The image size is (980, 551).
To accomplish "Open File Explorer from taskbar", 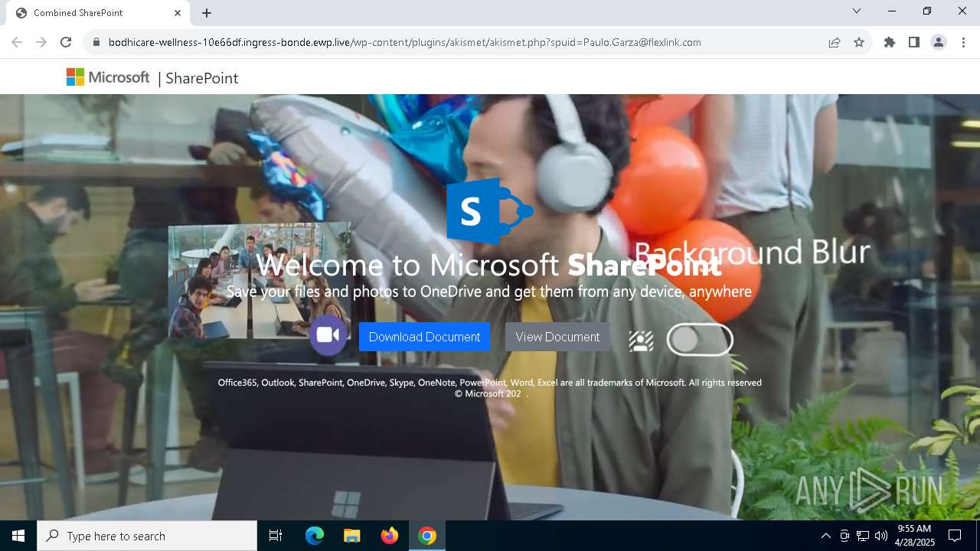I will click(352, 536).
